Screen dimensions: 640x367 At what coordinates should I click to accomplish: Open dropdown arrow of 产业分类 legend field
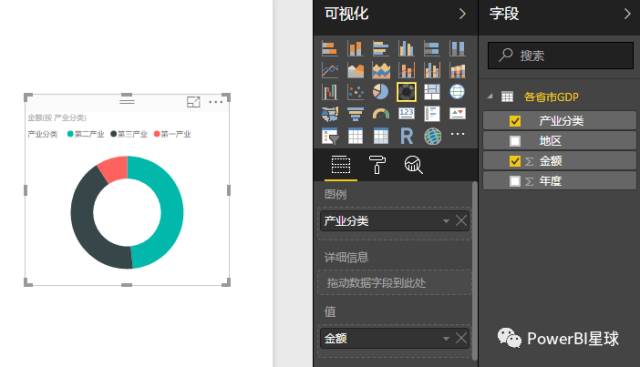click(x=446, y=221)
